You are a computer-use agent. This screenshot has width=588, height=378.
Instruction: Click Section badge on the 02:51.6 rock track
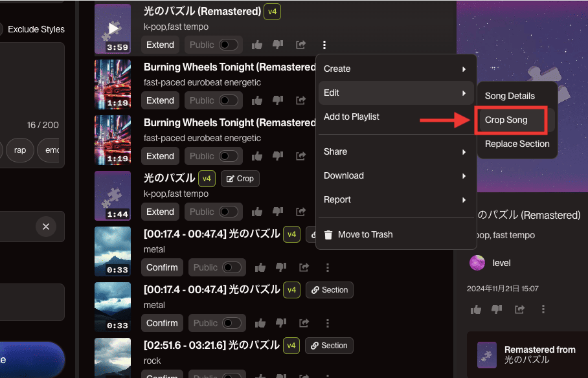[329, 346]
